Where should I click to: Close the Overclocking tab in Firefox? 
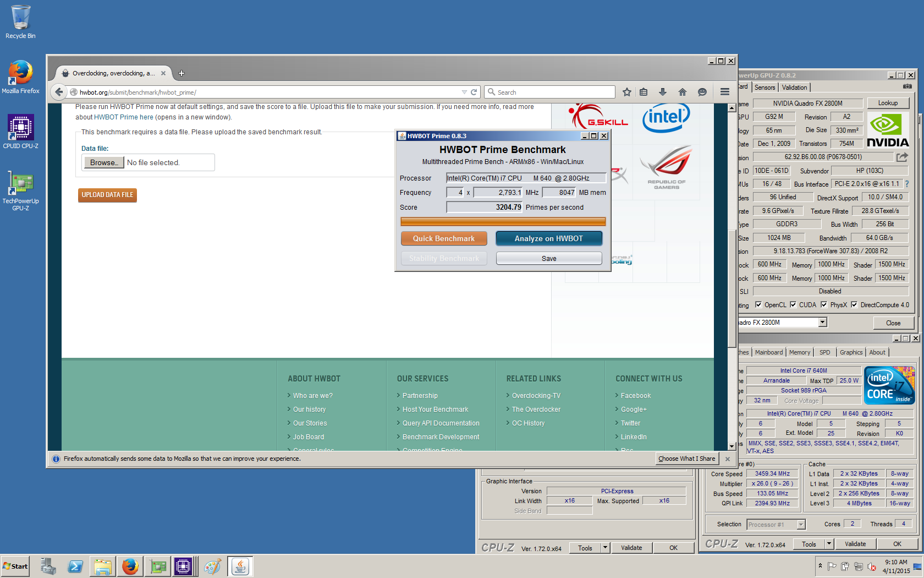(163, 73)
